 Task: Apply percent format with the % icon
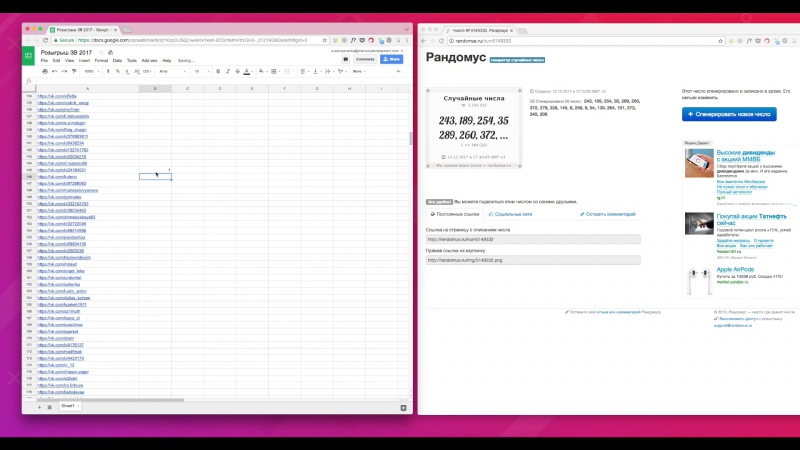(118, 71)
